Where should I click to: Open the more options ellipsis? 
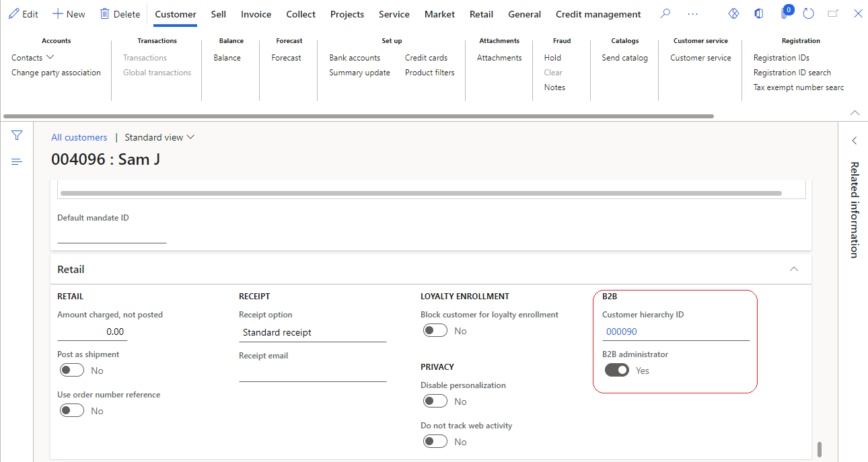[692, 14]
